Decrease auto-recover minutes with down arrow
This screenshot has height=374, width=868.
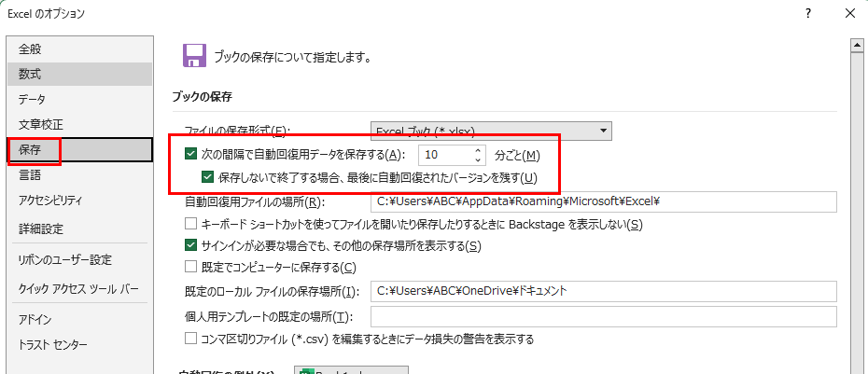tap(478, 159)
